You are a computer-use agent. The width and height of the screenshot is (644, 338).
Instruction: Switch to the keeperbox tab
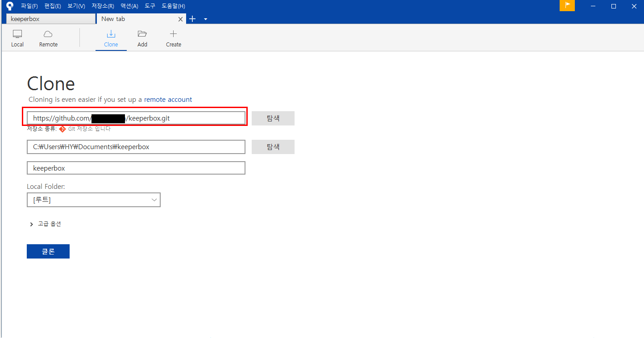pos(51,19)
